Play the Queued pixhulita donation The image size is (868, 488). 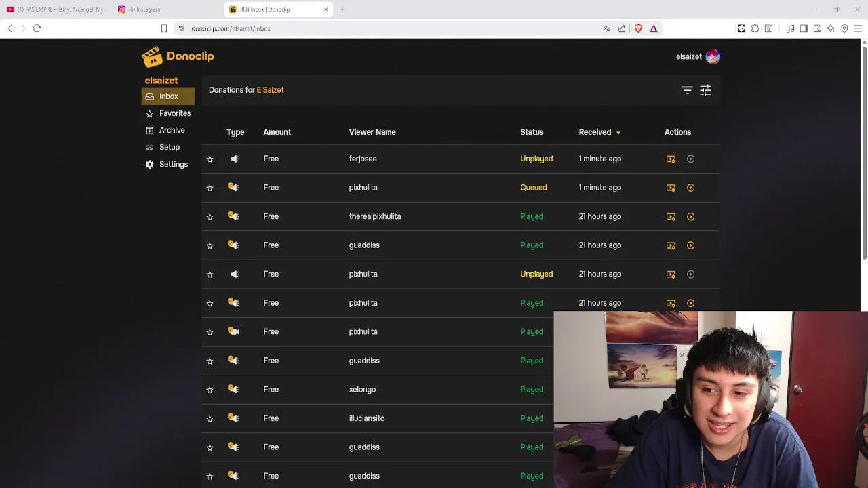[x=690, y=188]
